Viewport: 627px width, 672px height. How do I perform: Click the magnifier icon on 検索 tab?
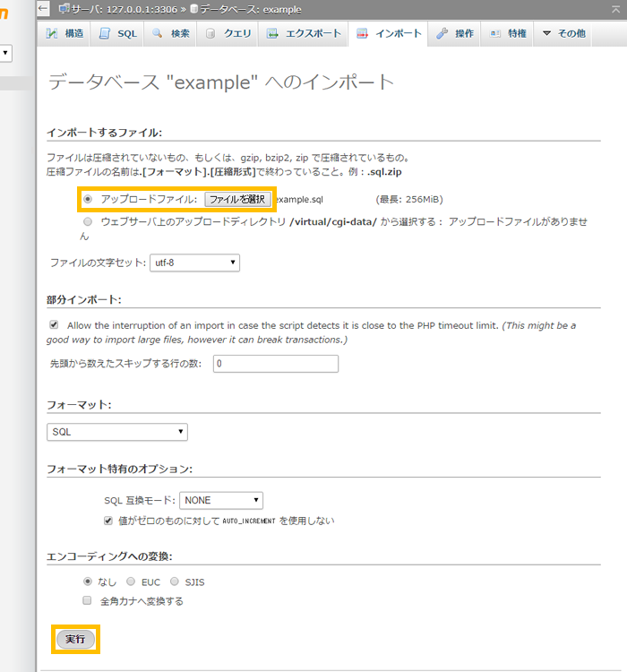[x=157, y=34]
